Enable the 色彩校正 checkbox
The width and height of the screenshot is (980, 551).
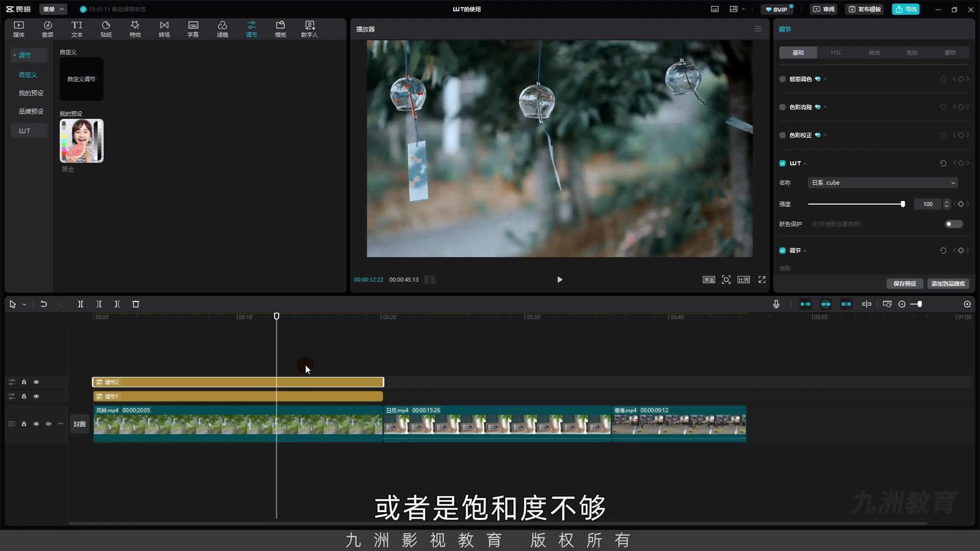[782, 135]
